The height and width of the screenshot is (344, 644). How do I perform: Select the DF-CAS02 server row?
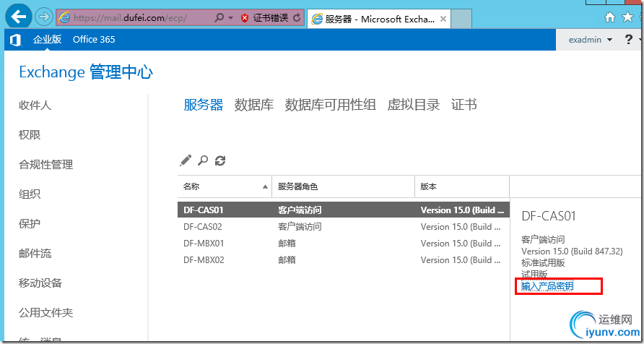point(344,226)
